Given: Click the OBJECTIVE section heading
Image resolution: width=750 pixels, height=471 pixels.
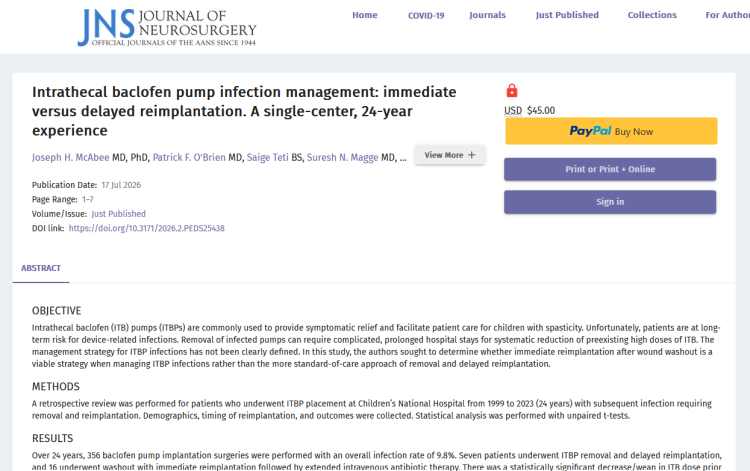Looking at the screenshot, I should click(56, 311).
